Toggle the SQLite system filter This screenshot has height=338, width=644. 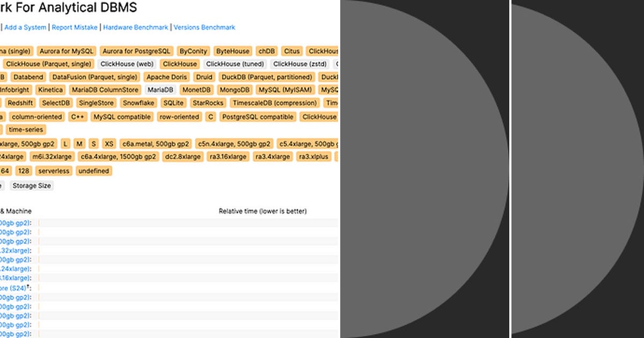(173, 103)
